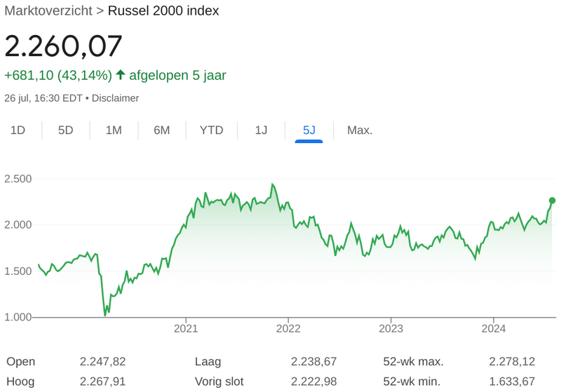Click the +681,10 (43,14%) change value

[58, 75]
